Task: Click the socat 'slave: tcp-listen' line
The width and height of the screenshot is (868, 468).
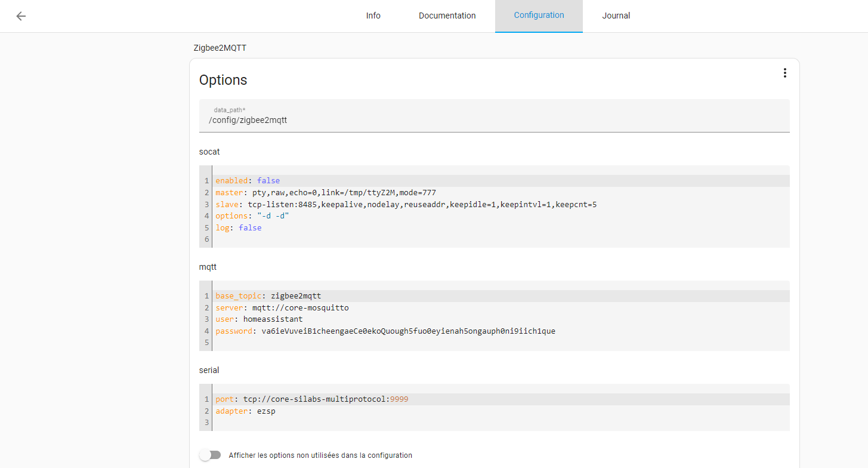Action: 406,205
